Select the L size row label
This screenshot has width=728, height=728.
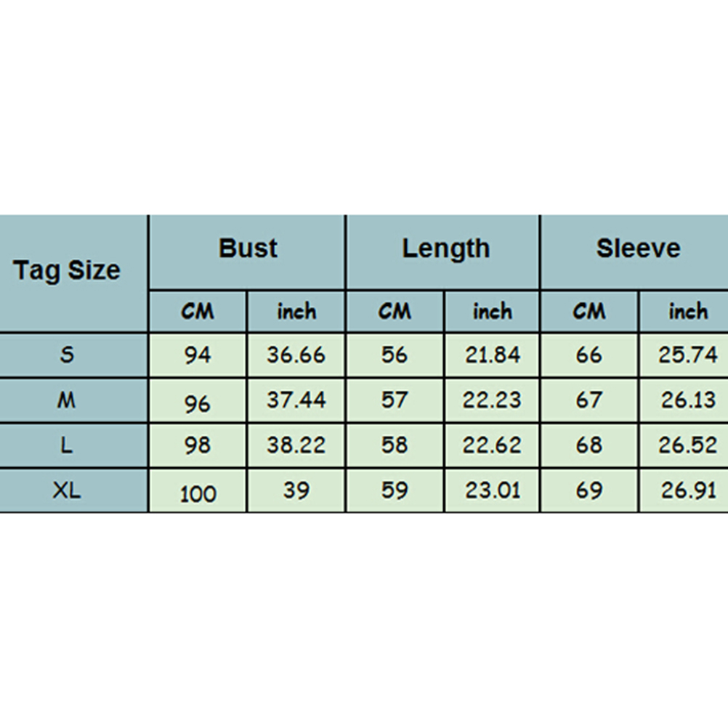pyautogui.click(x=67, y=445)
